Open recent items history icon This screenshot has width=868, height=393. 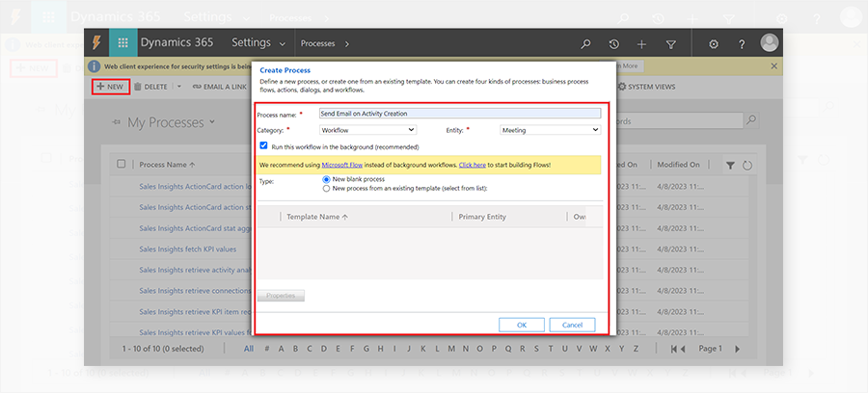point(613,43)
